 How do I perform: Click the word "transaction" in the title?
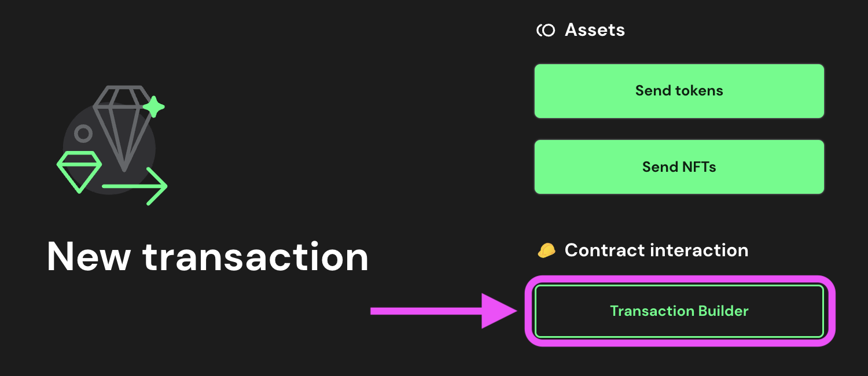255,257
